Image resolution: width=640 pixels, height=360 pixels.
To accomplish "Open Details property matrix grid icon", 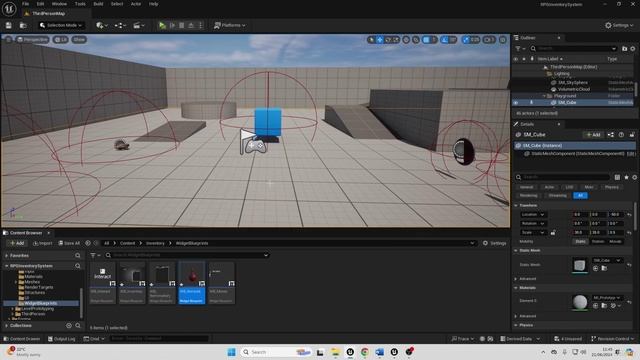I will tap(617, 177).
